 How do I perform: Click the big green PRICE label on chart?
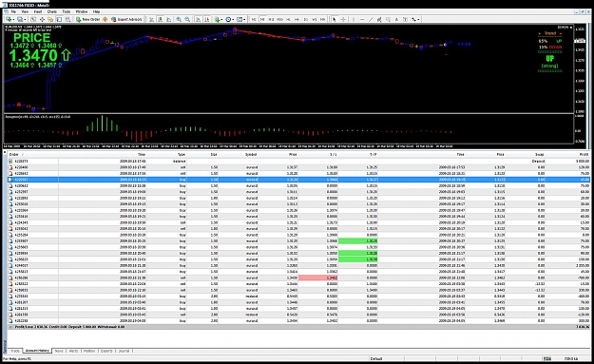point(31,37)
